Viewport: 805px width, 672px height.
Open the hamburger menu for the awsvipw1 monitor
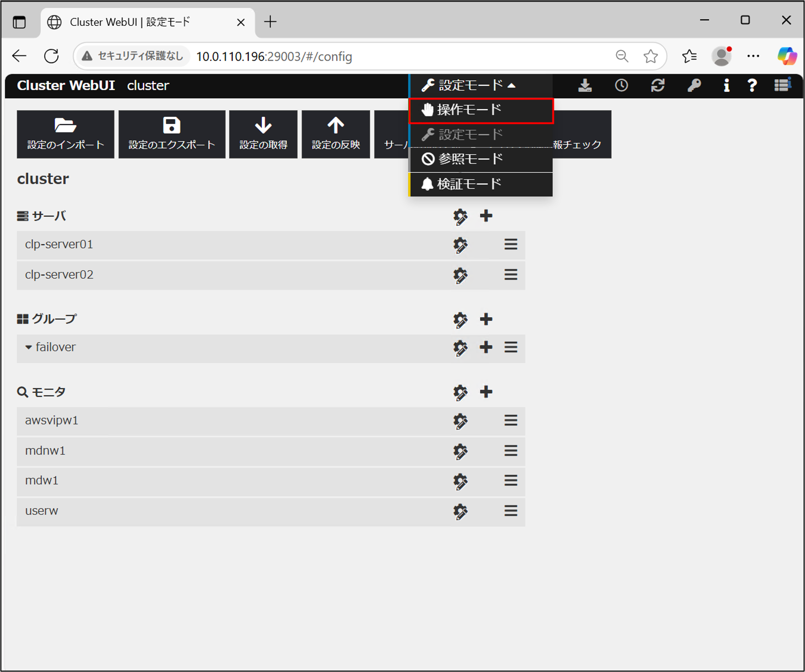point(511,420)
